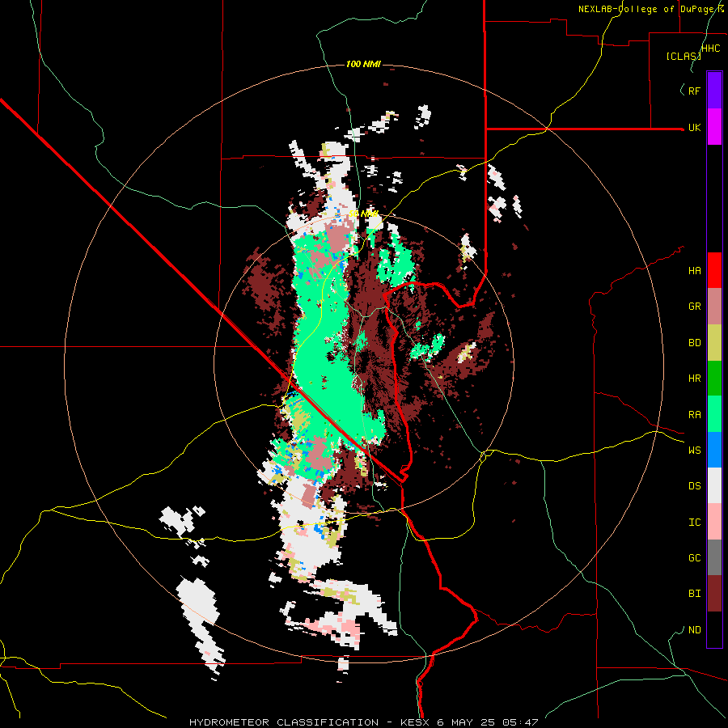Click the HR legend label
Image resolution: width=728 pixels, height=728 pixels.
694,379
